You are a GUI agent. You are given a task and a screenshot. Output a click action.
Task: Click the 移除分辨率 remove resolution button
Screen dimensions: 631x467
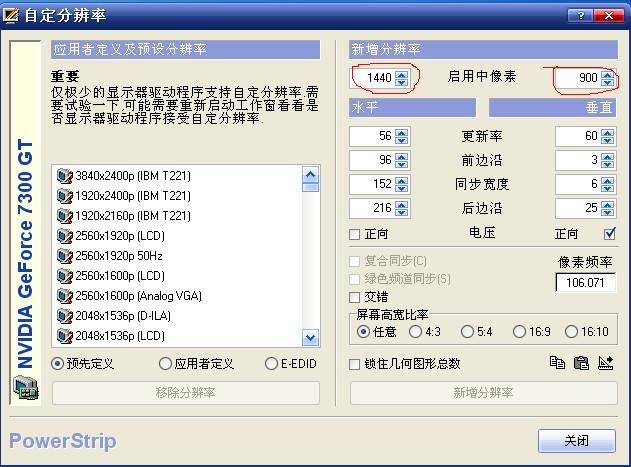[186, 393]
